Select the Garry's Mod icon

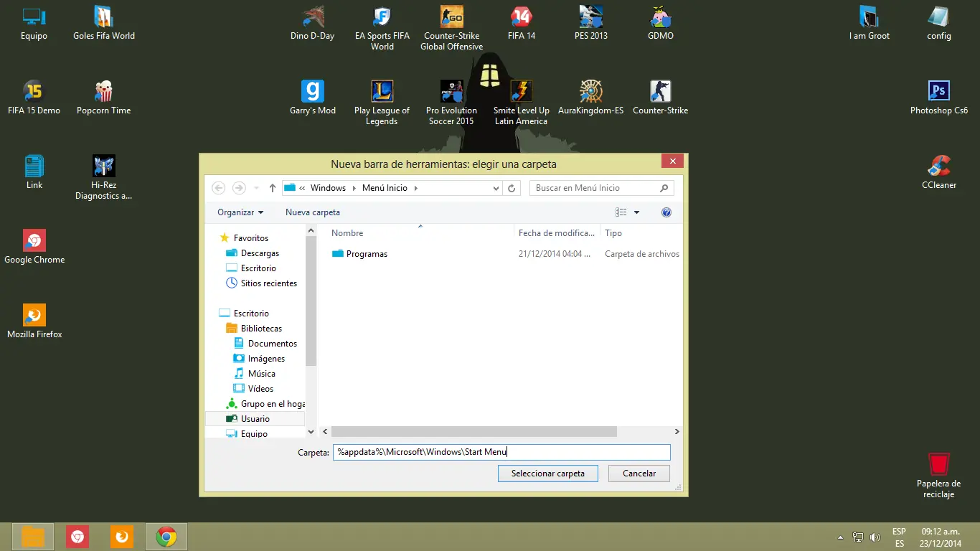pyautogui.click(x=312, y=98)
